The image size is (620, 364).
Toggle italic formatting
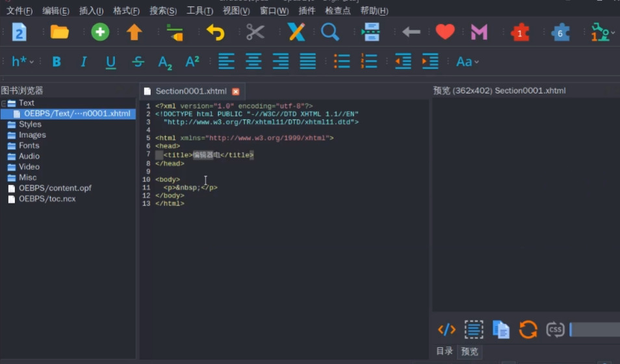pos(83,62)
